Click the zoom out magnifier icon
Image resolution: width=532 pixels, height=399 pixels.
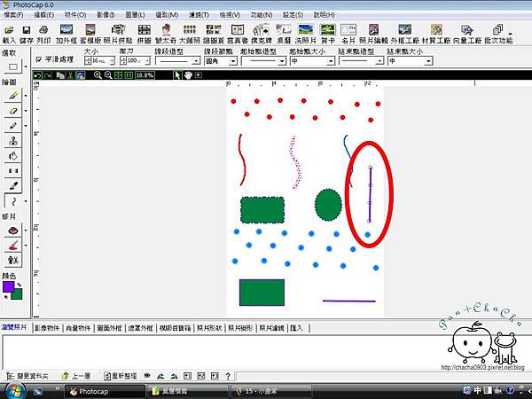pyautogui.click(x=108, y=75)
